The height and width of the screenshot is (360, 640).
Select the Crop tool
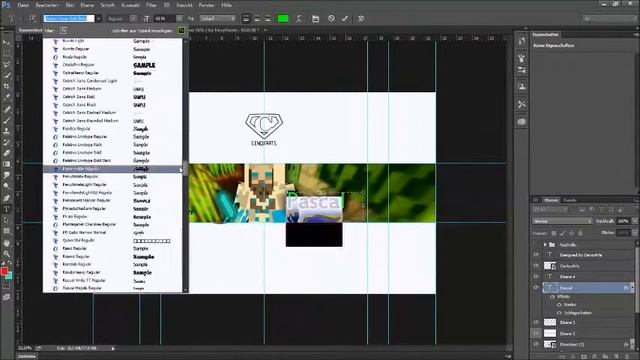click(x=7, y=87)
